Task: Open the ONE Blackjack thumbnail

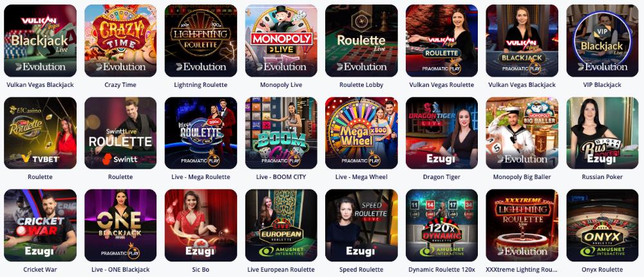Action: 120,225
